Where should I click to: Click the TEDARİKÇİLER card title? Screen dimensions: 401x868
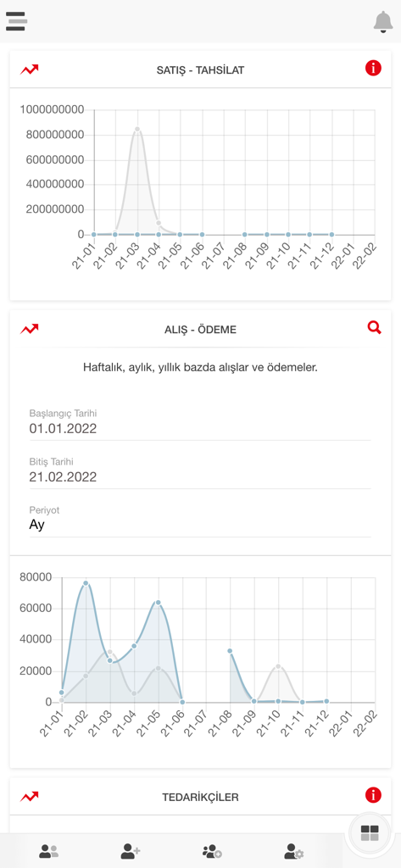coord(200,798)
